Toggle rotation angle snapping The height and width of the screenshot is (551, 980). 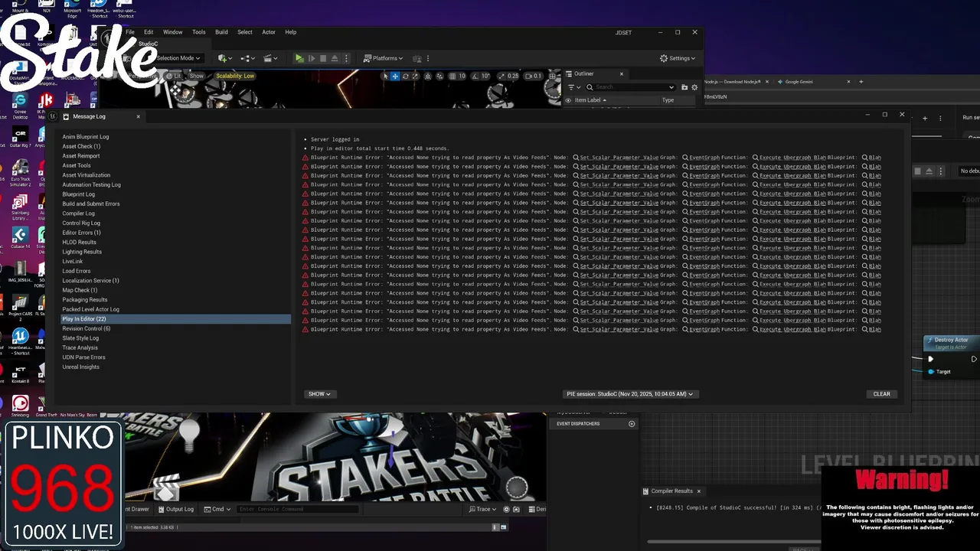click(475, 76)
